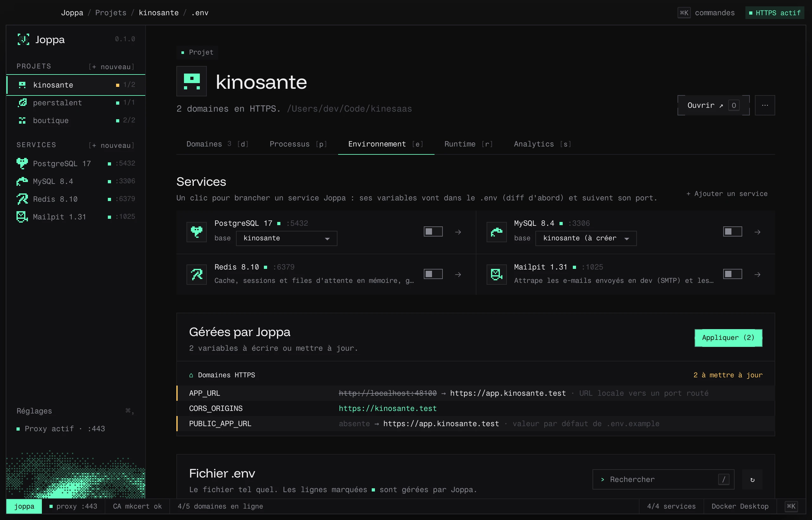Image resolution: width=812 pixels, height=520 pixels.
Task: Open the Ouvrir button
Action: click(x=713, y=105)
